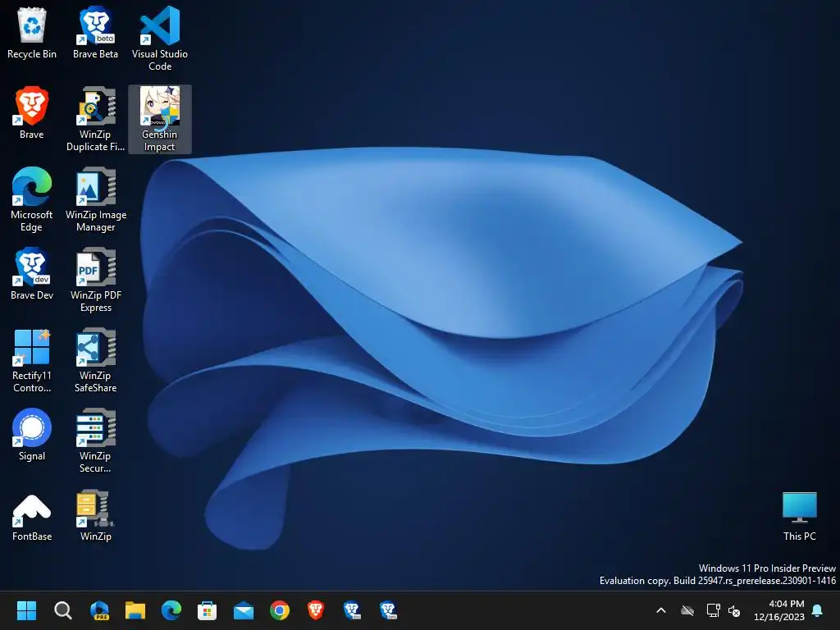This screenshot has width=840, height=630.
Task: Select the Brave Dev desktop shortcut
Action: pos(32,274)
